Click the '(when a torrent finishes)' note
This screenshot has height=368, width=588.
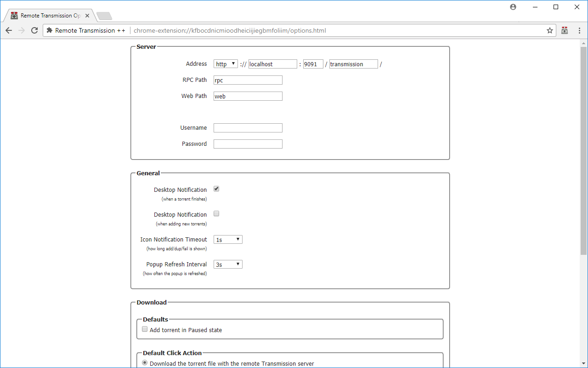[184, 199]
